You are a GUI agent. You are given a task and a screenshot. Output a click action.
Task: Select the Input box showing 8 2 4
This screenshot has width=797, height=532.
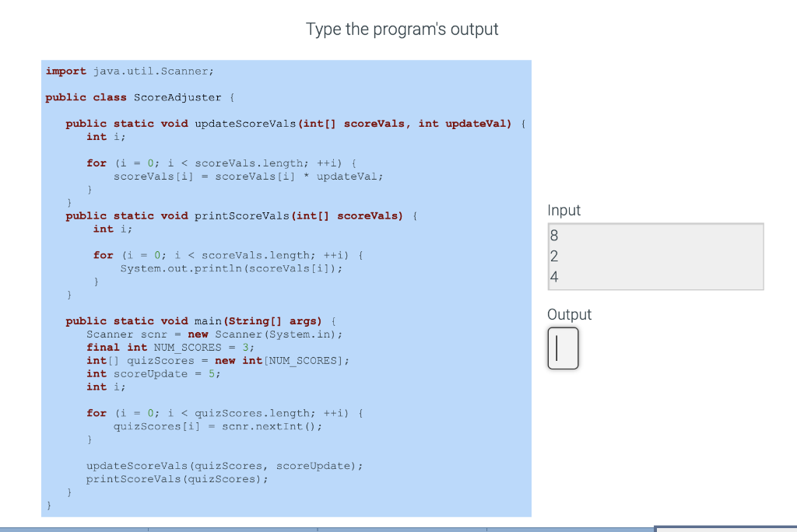(655, 256)
